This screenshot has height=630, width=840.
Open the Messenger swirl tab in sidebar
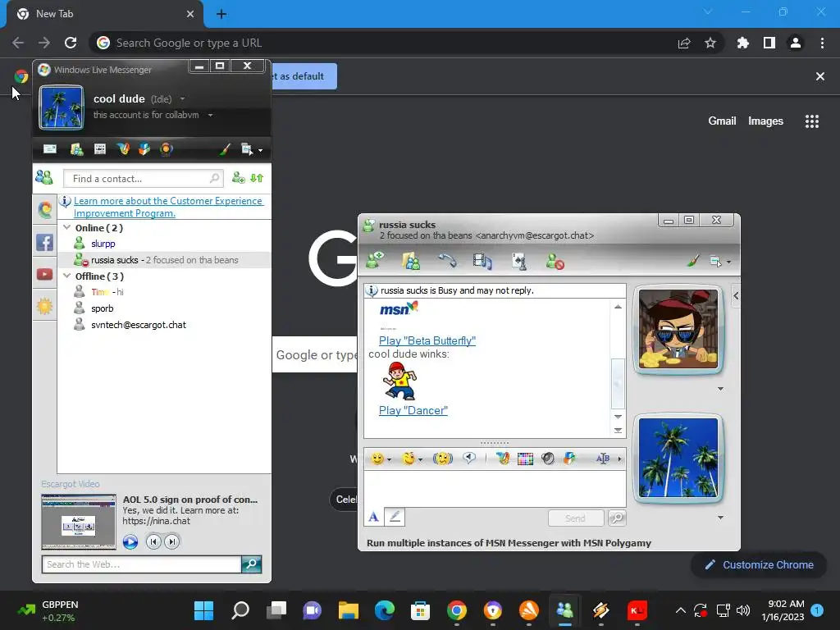pyautogui.click(x=45, y=209)
